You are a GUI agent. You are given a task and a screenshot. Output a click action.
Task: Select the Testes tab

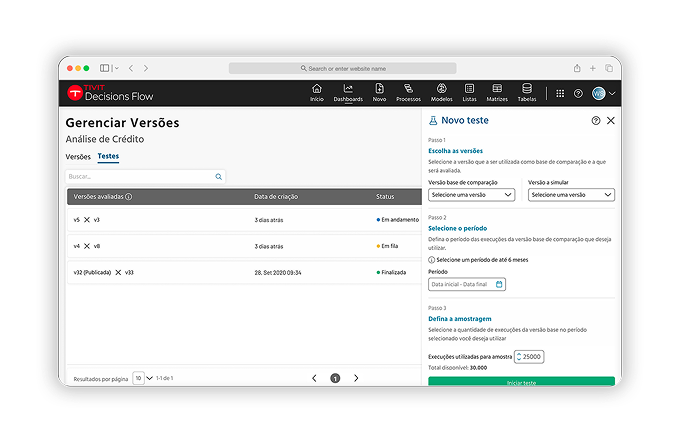(x=108, y=157)
